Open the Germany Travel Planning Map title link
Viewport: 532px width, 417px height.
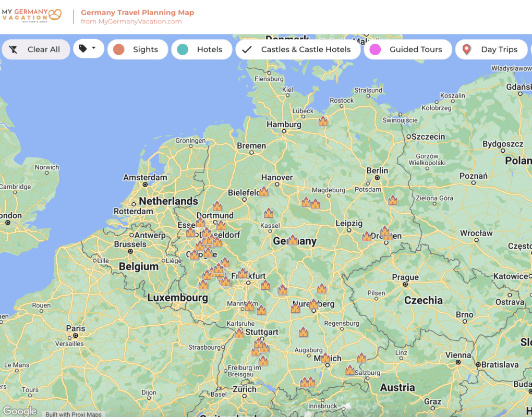(137, 13)
